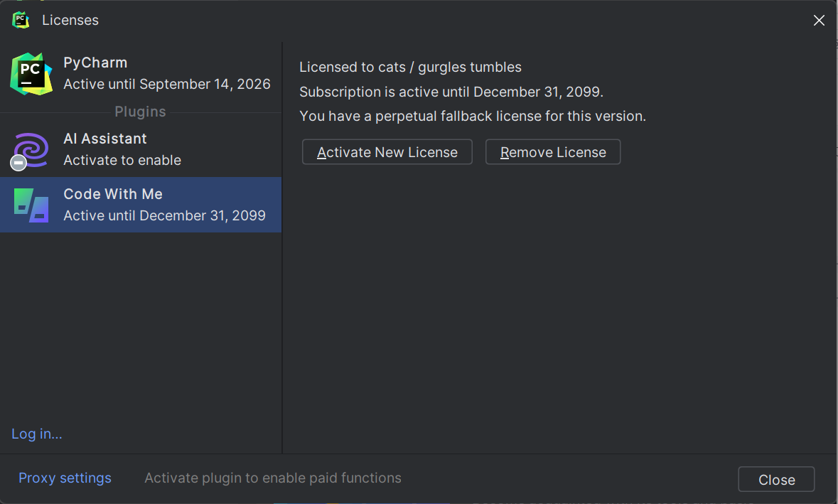This screenshot has height=504, width=838.
Task: Click the perpetual fallback license message
Action: [473, 116]
